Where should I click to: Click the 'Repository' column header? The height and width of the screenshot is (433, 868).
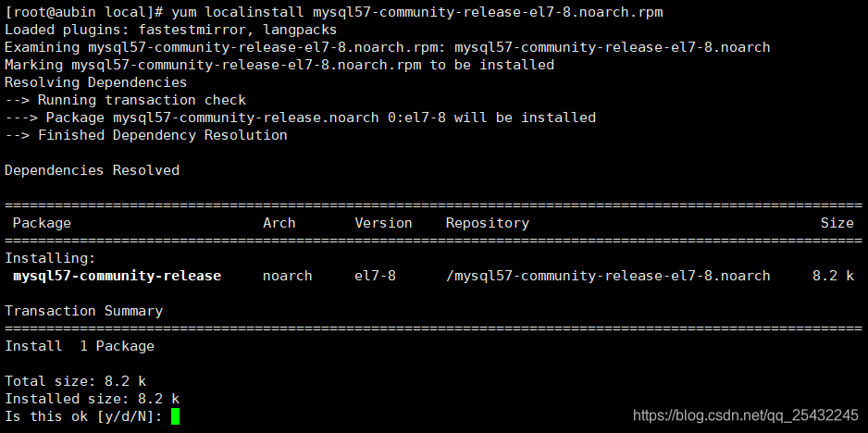[x=488, y=223]
